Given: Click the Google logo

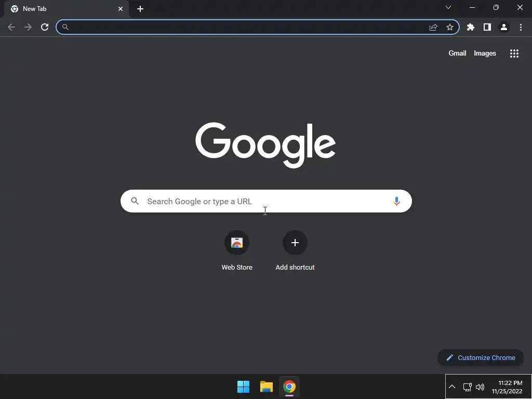Looking at the screenshot, I should tap(265, 145).
